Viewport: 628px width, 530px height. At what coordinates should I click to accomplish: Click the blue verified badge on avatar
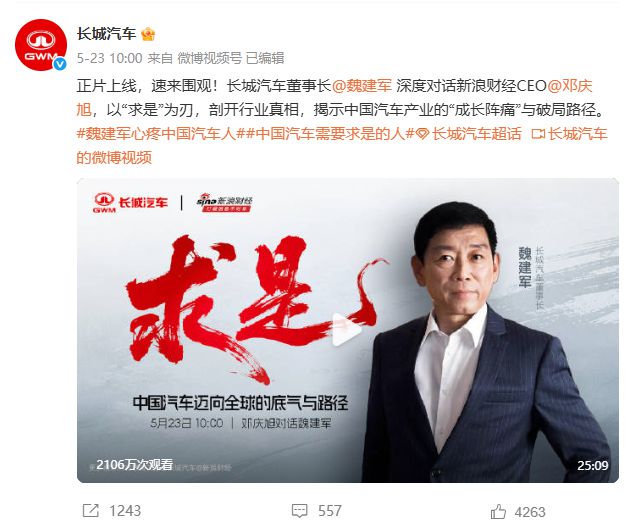coord(60,64)
